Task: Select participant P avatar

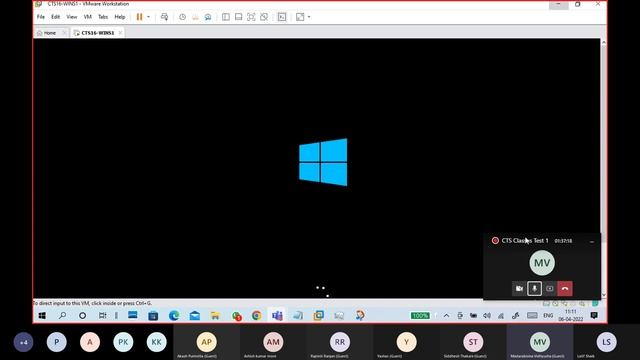Action: [56, 342]
